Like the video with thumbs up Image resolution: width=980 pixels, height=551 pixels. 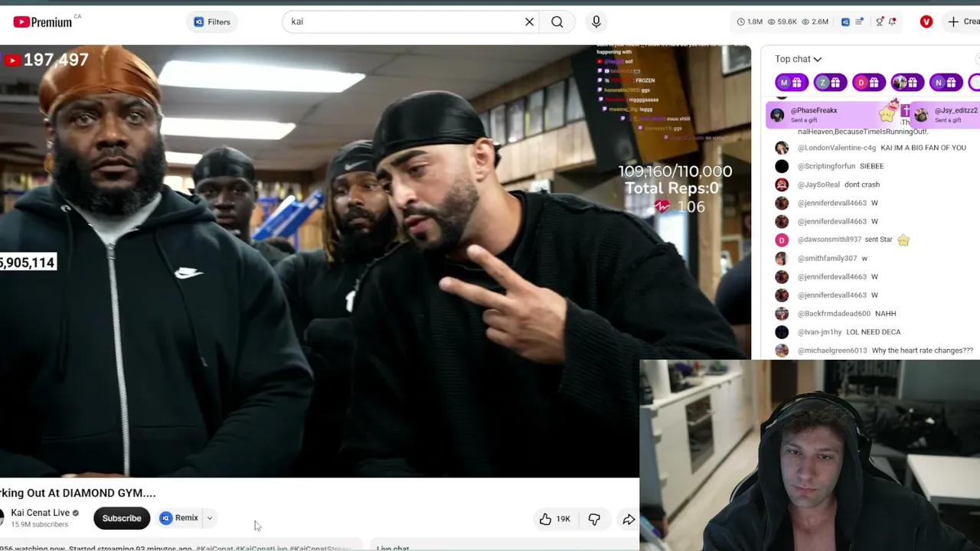pyautogui.click(x=555, y=519)
